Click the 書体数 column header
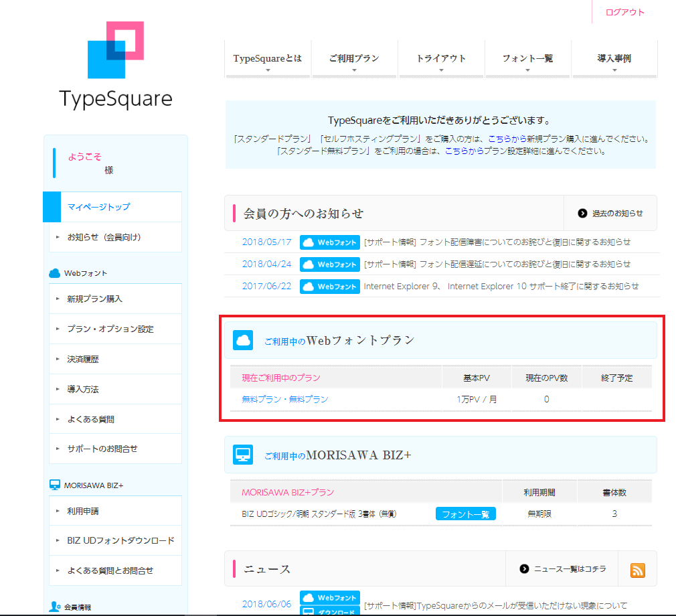This screenshot has height=616, width=676. pyautogui.click(x=614, y=492)
